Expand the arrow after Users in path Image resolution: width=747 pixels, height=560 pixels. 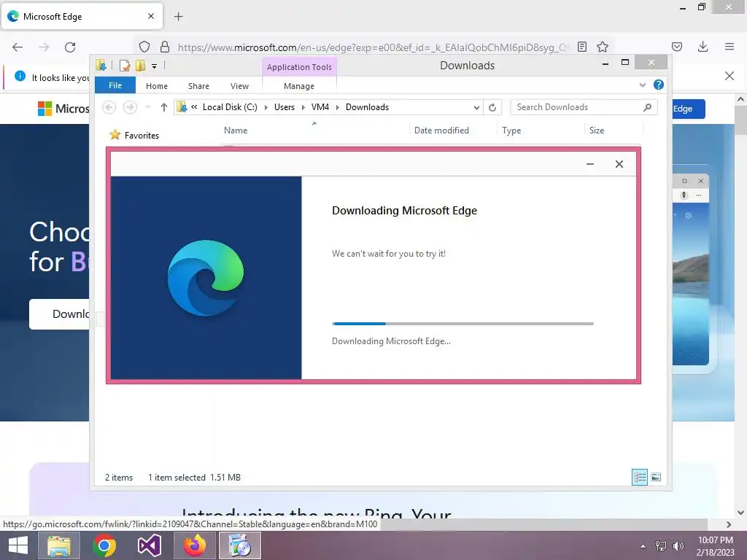click(303, 108)
